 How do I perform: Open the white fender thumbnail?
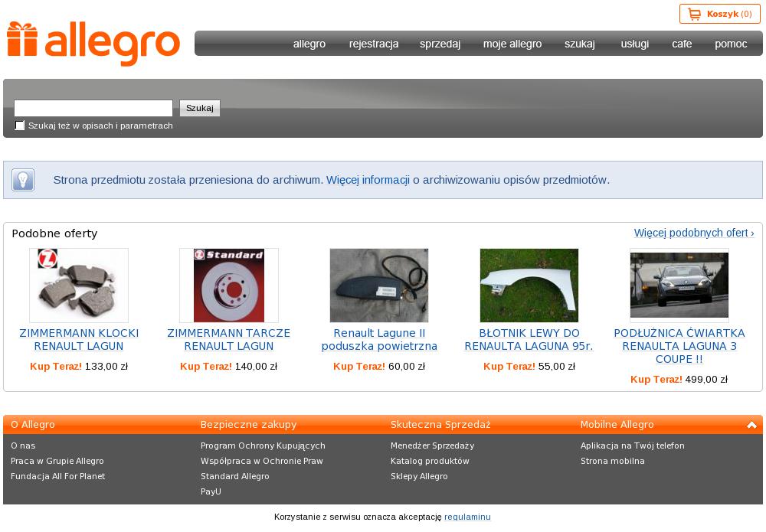click(x=529, y=285)
